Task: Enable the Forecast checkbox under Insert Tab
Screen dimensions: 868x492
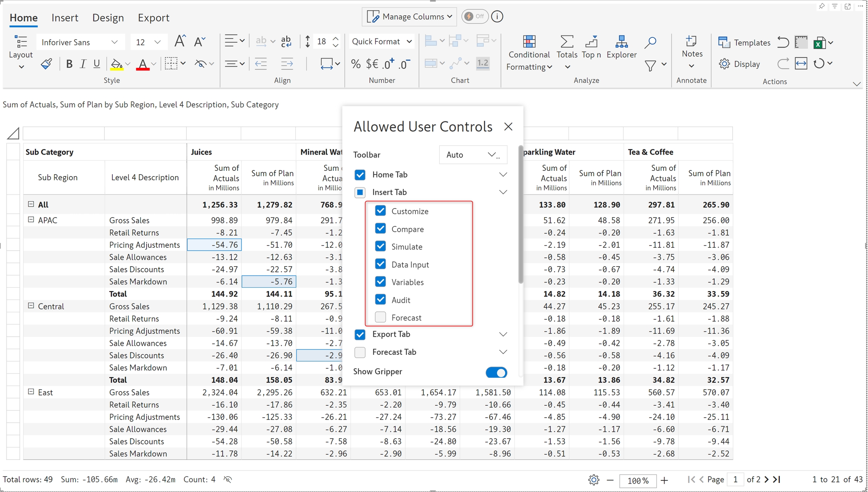Action: click(x=381, y=317)
